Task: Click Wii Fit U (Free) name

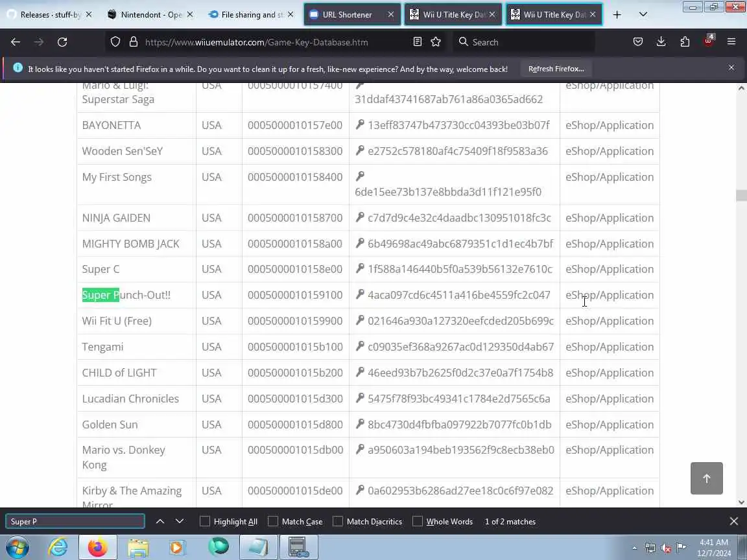Action: point(117,321)
